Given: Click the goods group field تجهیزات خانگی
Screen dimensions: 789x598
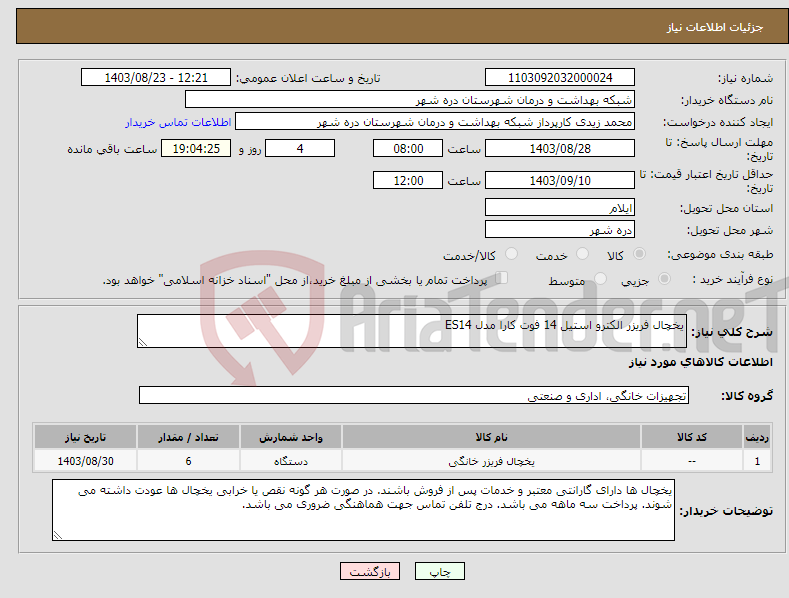Looking at the screenshot, I should pos(414,396).
